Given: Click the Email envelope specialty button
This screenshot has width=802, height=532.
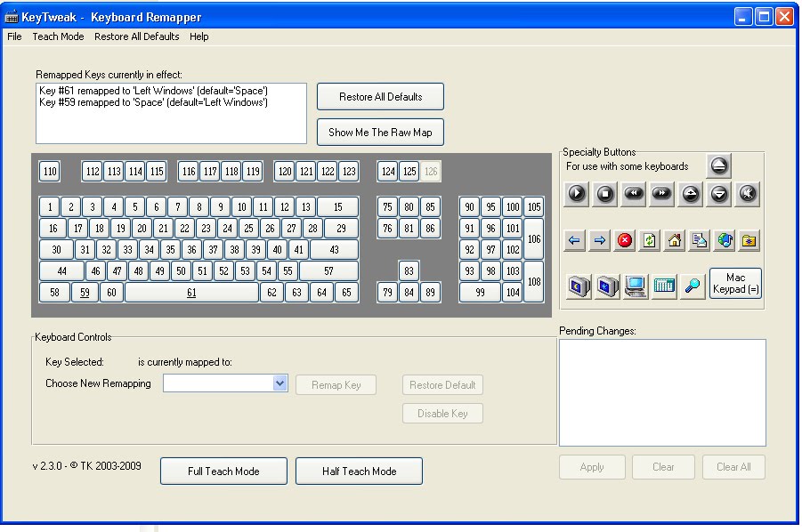Looking at the screenshot, I should [700, 240].
